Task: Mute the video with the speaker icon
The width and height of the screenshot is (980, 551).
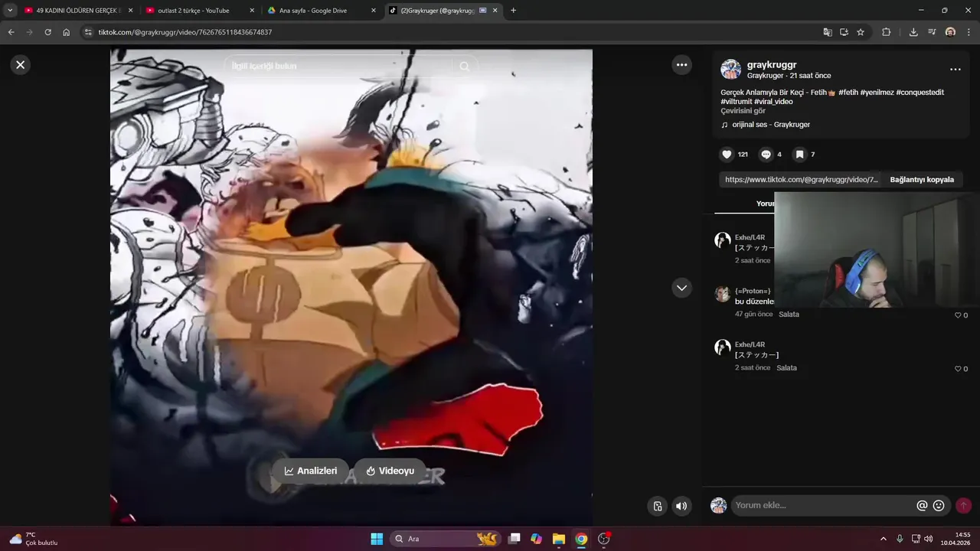Action: (x=681, y=506)
